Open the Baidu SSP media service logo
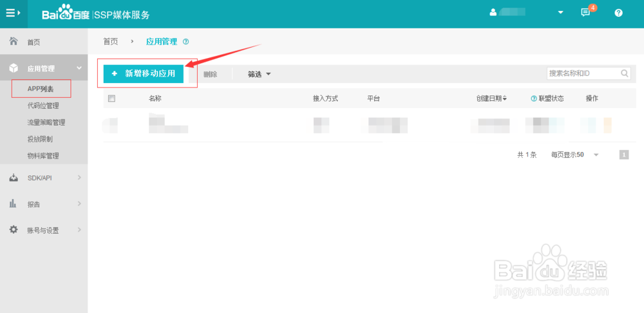 point(96,14)
